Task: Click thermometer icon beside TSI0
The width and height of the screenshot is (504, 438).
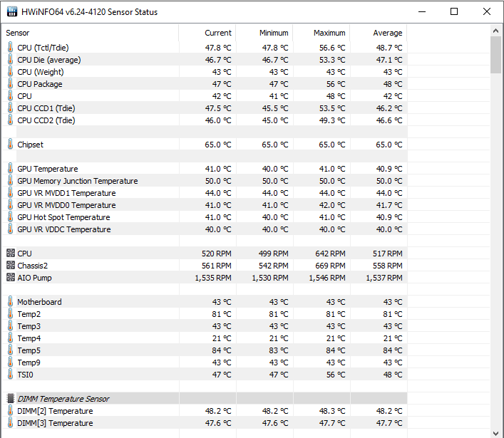Action: click(x=10, y=375)
